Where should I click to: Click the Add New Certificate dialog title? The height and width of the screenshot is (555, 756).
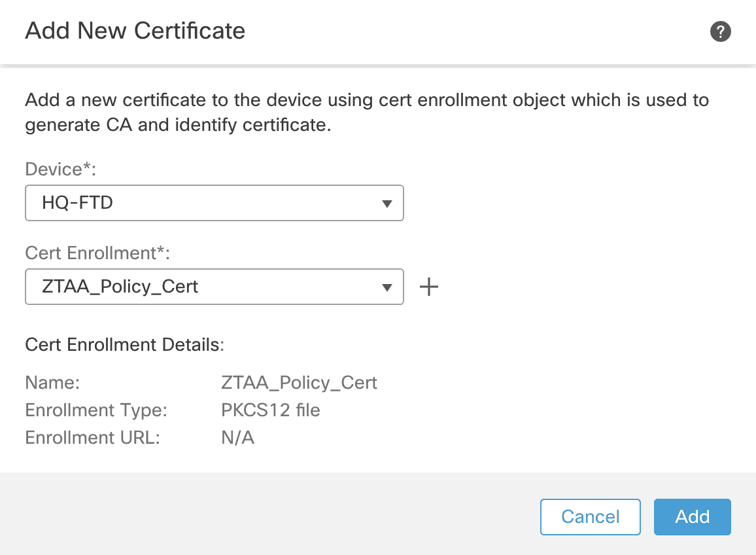pyautogui.click(x=135, y=31)
